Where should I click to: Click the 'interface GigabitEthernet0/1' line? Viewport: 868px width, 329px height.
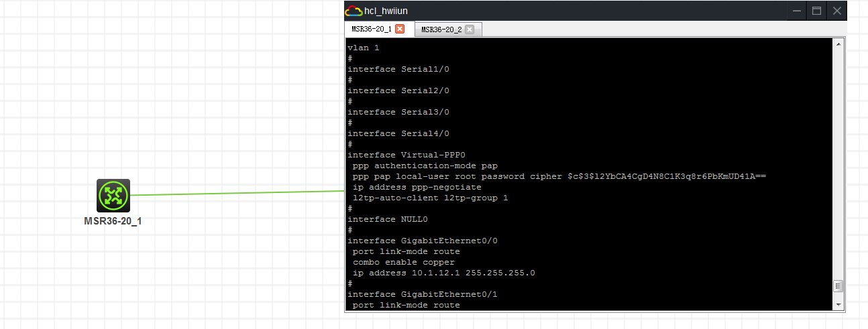[423, 294]
